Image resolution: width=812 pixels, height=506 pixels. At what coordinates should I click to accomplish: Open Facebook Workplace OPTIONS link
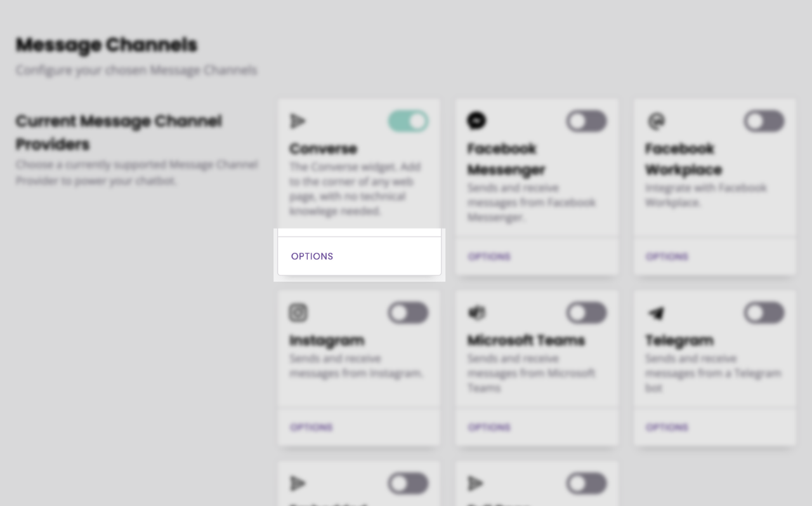pyautogui.click(x=667, y=256)
